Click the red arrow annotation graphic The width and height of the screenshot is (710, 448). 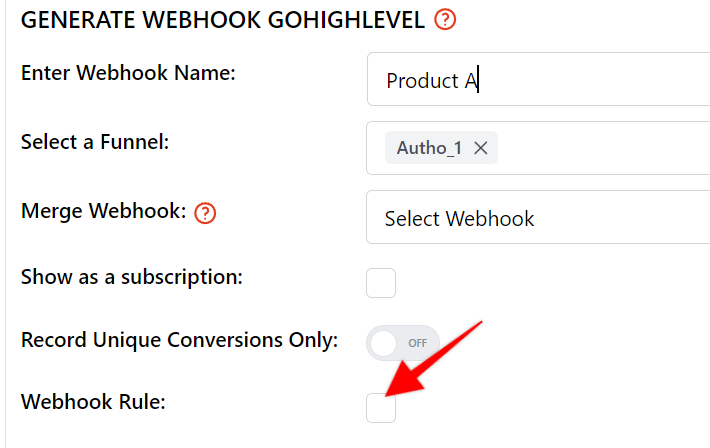[434, 359]
